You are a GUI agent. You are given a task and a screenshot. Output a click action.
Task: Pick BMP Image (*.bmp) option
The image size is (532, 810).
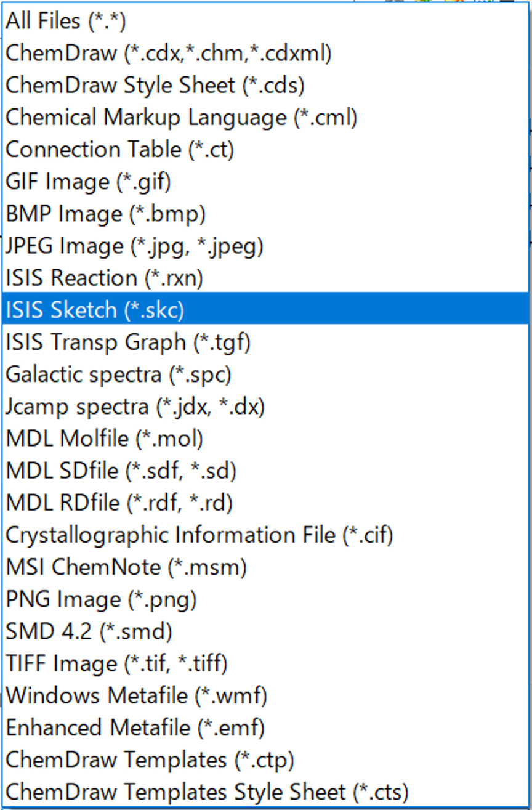coord(105,214)
